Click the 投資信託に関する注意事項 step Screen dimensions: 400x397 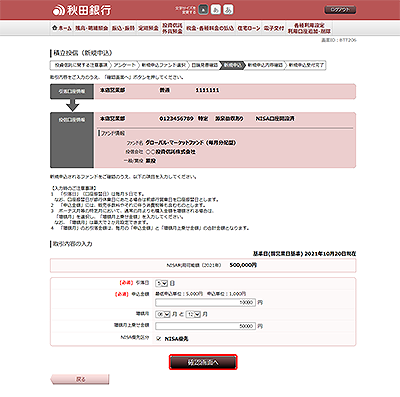[x=81, y=65]
